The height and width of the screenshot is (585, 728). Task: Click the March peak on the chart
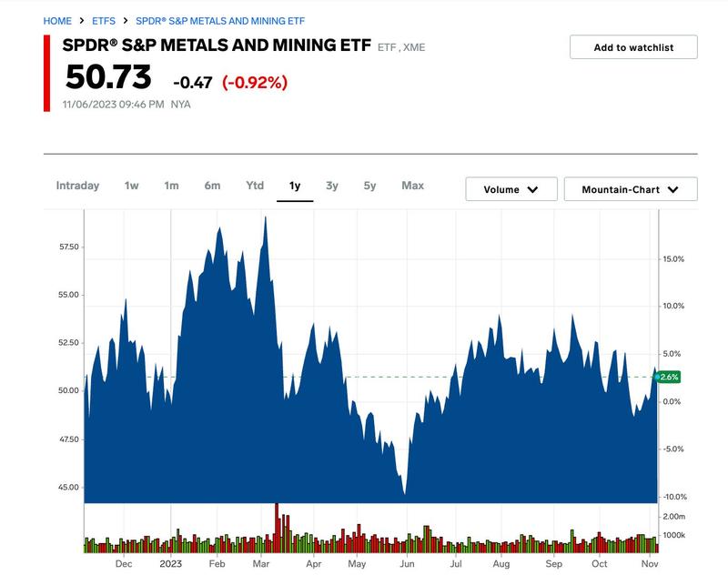point(265,217)
